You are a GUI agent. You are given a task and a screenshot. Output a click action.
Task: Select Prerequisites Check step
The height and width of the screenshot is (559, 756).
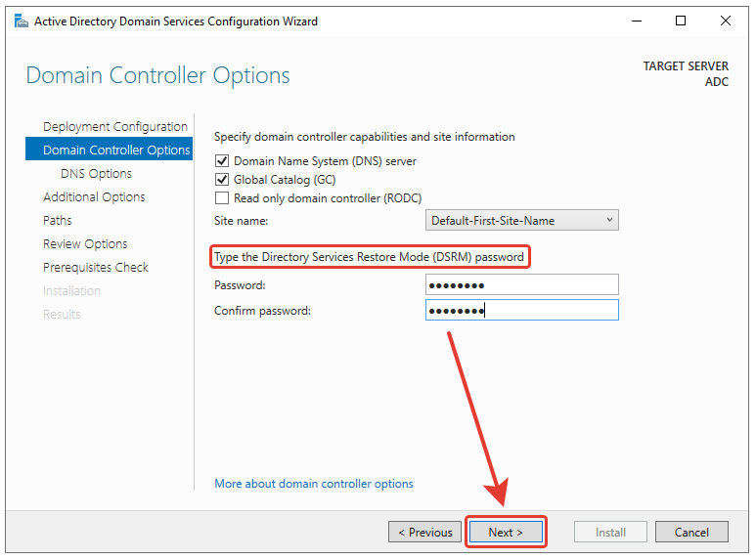(x=96, y=268)
